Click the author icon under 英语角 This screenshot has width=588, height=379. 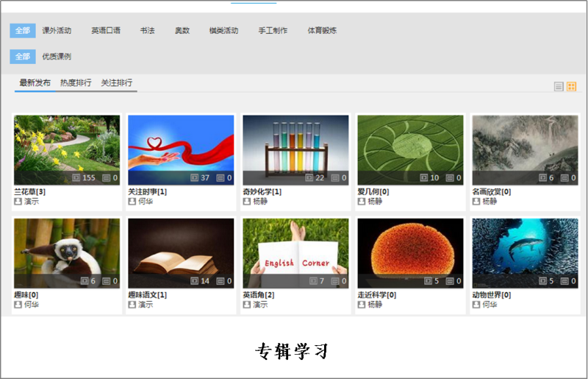tap(247, 305)
